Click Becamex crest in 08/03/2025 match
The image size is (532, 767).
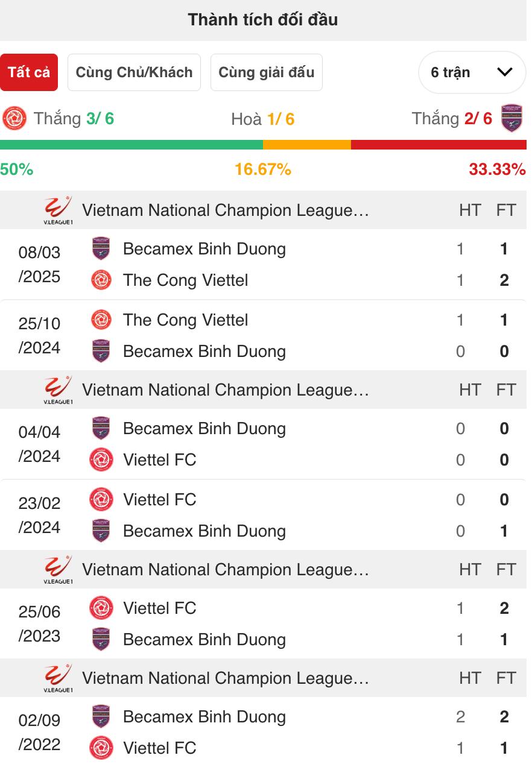coord(101,249)
